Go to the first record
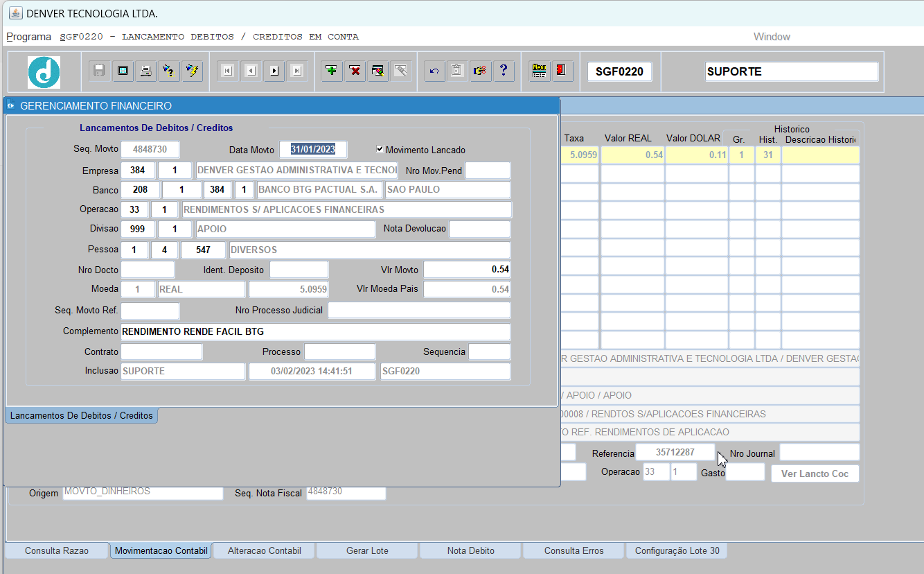The image size is (924, 574). (228, 71)
